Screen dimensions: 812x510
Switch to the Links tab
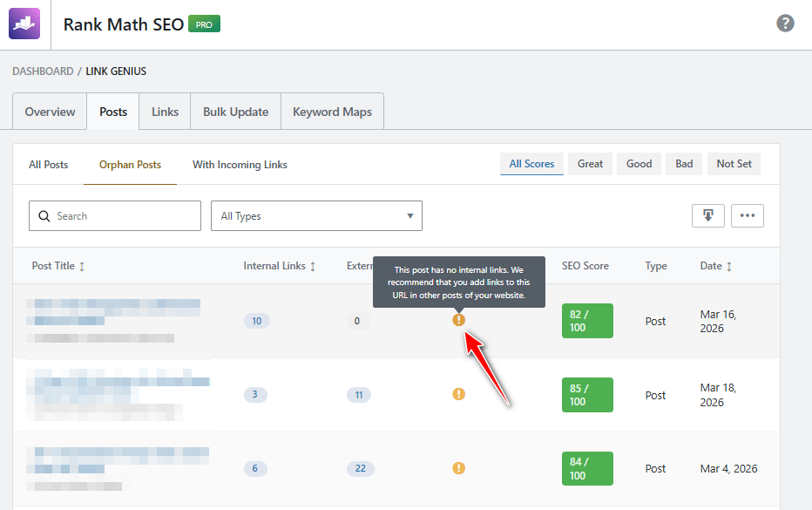pyautogui.click(x=165, y=112)
